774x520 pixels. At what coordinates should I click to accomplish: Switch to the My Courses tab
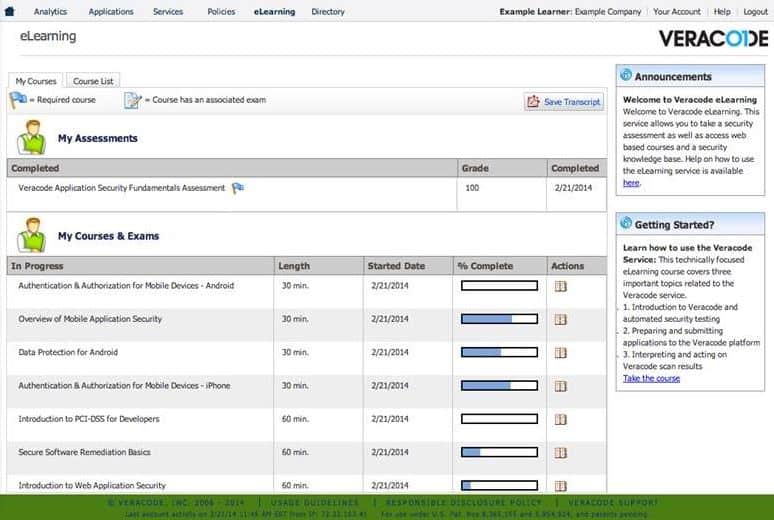point(36,81)
